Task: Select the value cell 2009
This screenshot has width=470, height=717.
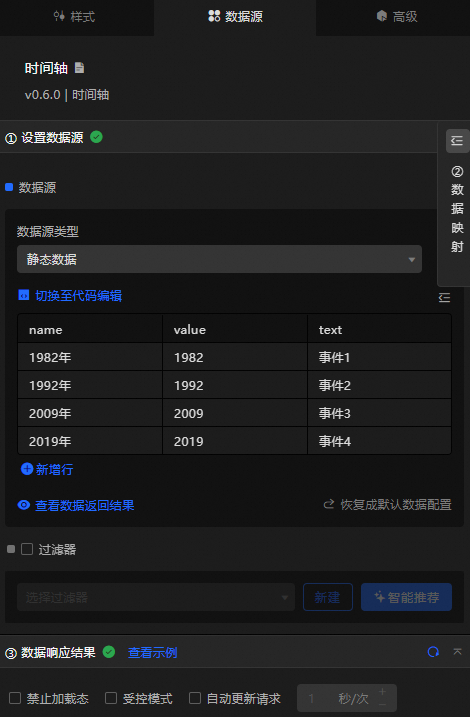Action: tap(235, 413)
